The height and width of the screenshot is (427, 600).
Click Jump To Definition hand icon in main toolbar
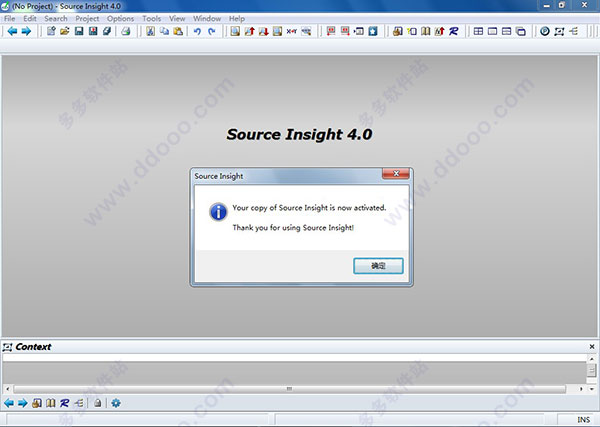398,31
